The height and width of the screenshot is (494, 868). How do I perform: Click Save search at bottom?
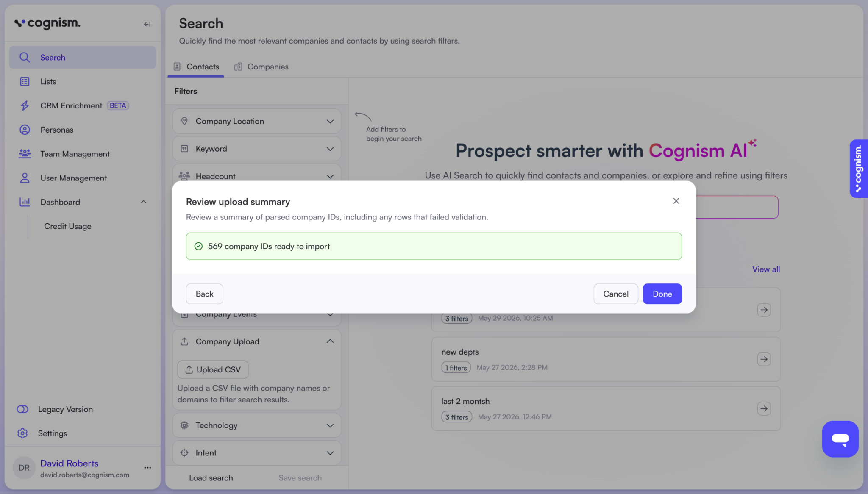pos(300,477)
